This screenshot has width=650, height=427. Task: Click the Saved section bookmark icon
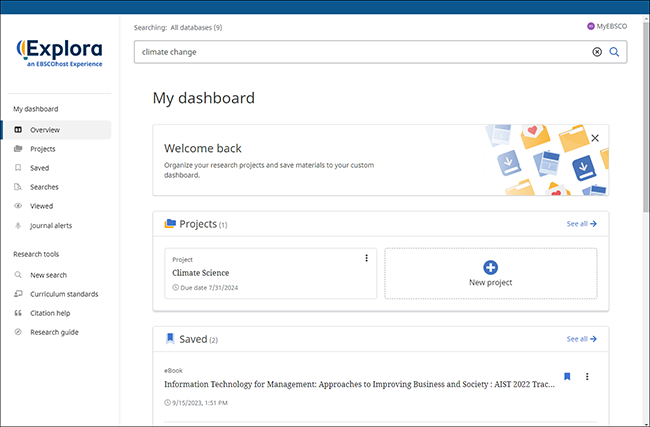pos(170,339)
